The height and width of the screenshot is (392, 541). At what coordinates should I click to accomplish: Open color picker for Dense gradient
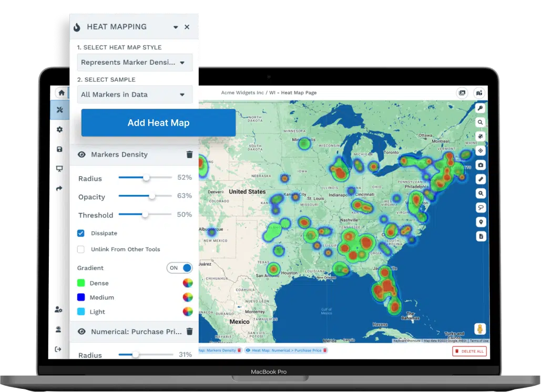click(188, 283)
